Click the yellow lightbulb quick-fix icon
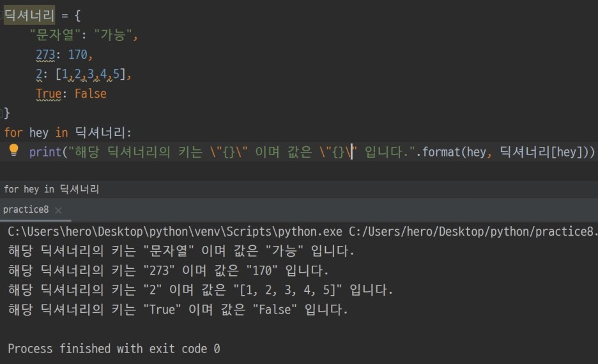 click(x=13, y=150)
